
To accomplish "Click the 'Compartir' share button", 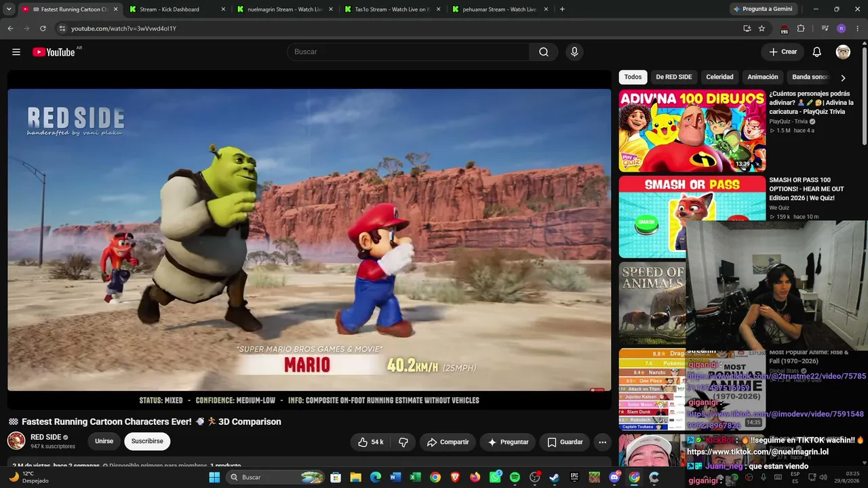I will (x=448, y=442).
